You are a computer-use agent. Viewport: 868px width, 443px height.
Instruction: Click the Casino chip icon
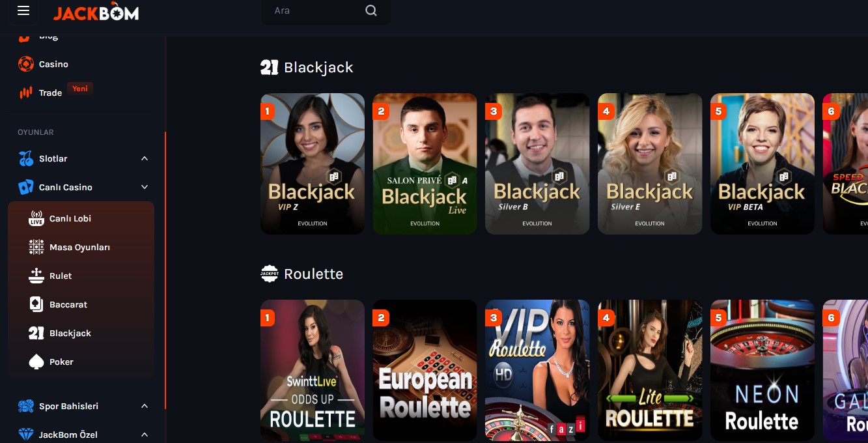pyautogui.click(x=26, y=64)
